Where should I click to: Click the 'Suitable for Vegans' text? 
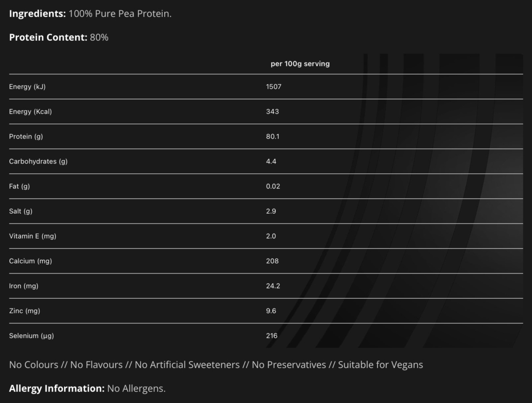click(381, 365)
